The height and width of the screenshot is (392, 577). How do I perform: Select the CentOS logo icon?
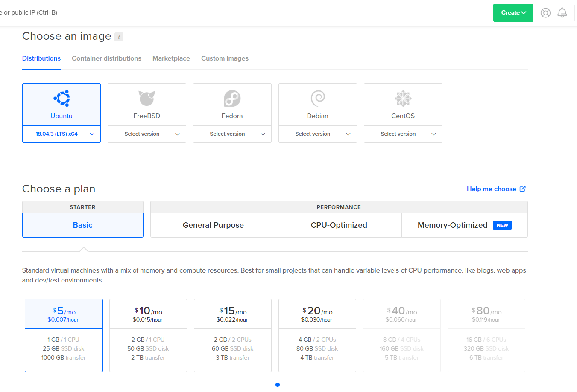pos(403,99)
